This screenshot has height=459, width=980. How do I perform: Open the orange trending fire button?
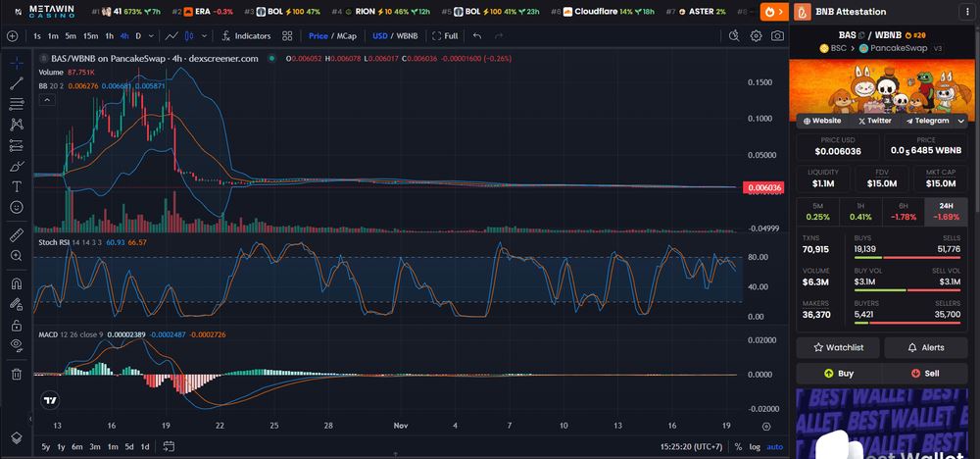click(x=774, y=11)
